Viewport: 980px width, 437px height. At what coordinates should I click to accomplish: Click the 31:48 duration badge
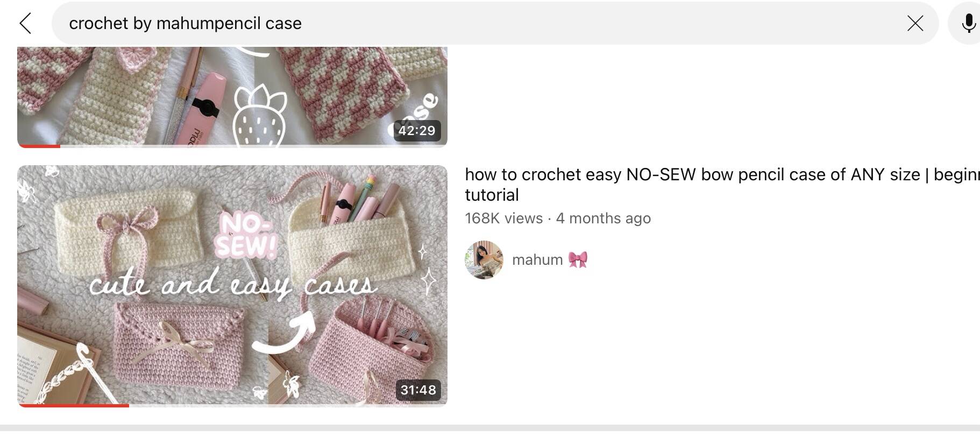coord(418,390)
